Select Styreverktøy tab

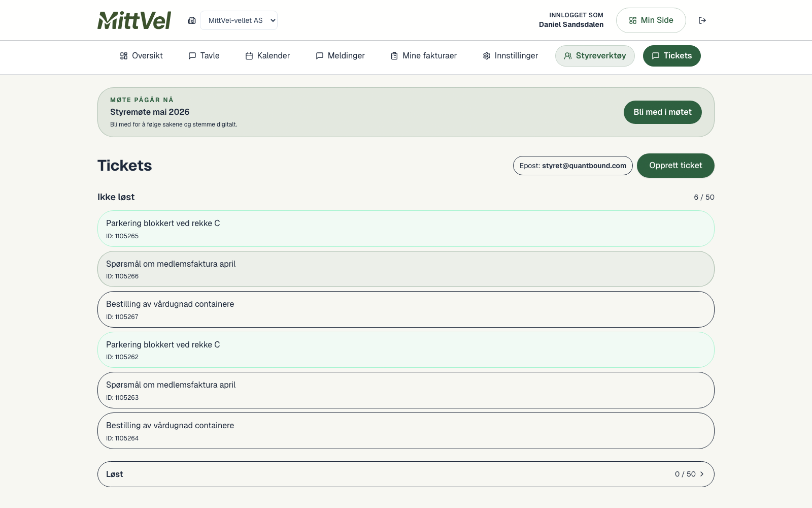(x=595, y=56)
